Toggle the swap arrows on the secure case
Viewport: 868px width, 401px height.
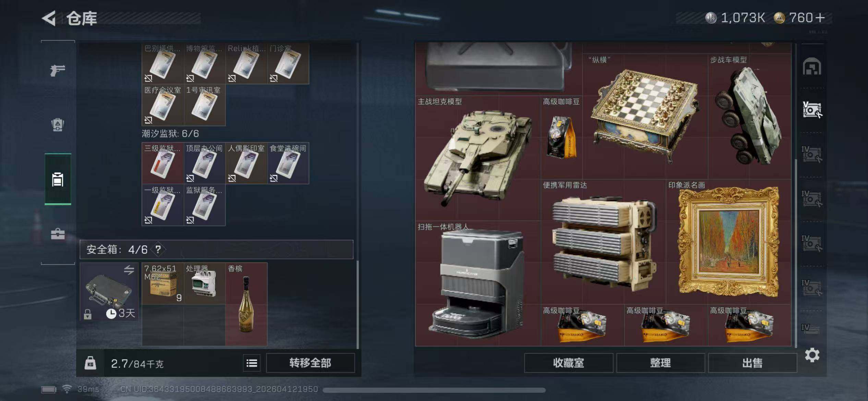coord(129,270)
